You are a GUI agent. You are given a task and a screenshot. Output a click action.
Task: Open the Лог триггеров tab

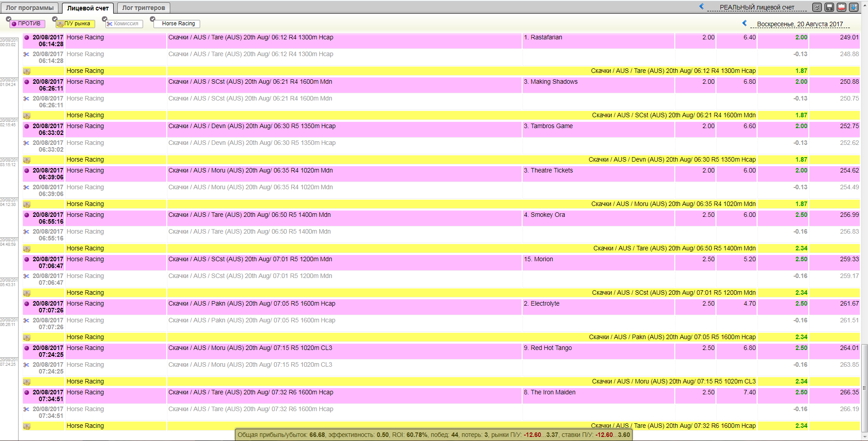144,8
